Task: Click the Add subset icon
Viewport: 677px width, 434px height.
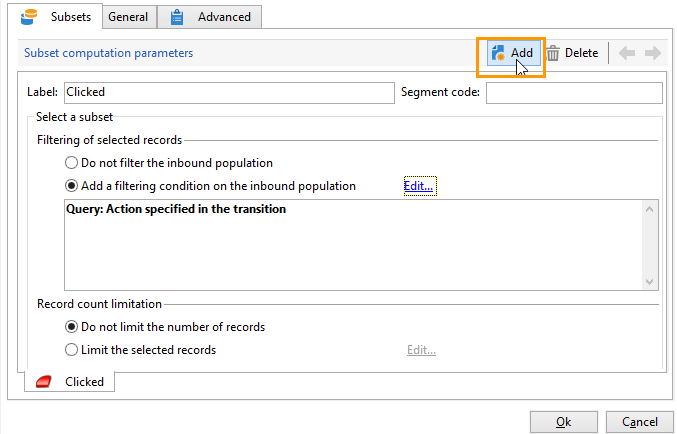Action: (x=498, y=53)
